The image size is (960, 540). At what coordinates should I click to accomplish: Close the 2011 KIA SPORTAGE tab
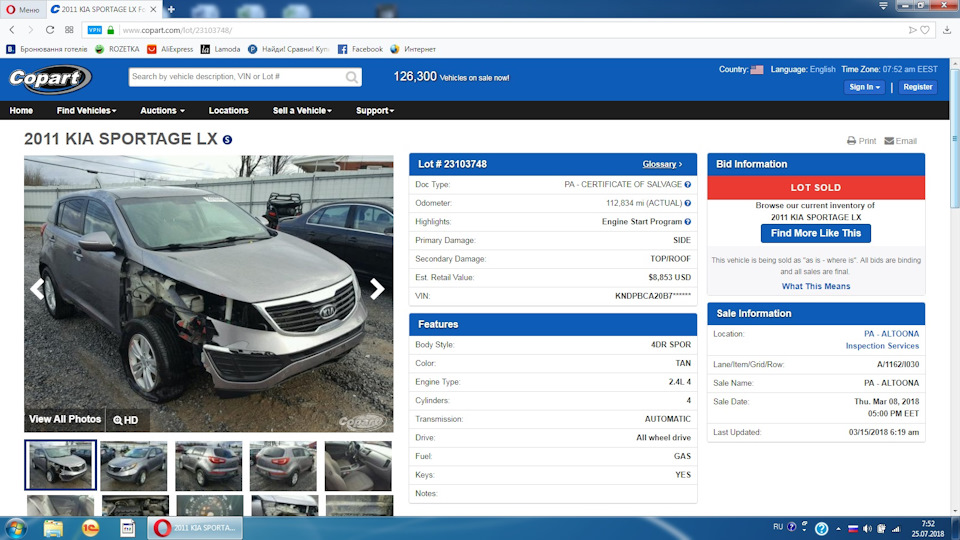pos(153,9)
